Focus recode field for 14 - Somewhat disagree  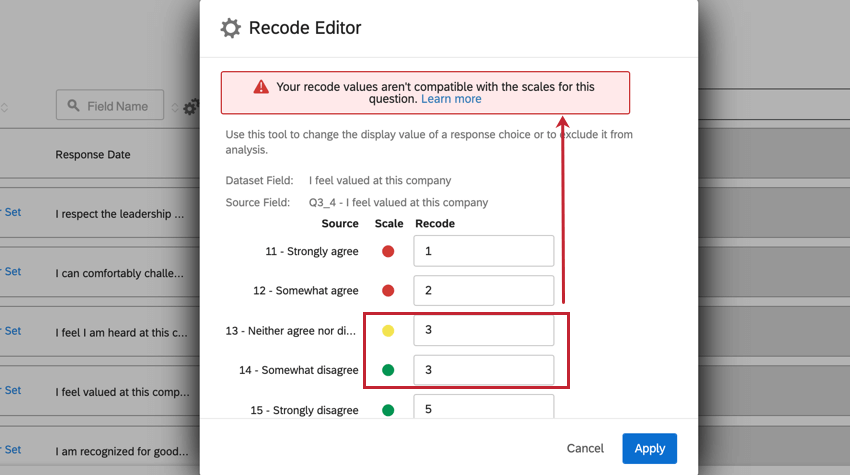[x=483, y=370]
